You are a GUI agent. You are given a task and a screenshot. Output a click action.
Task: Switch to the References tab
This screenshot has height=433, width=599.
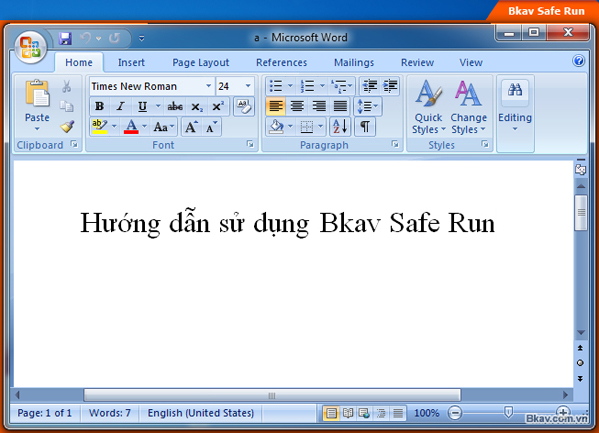click(282, 62)
